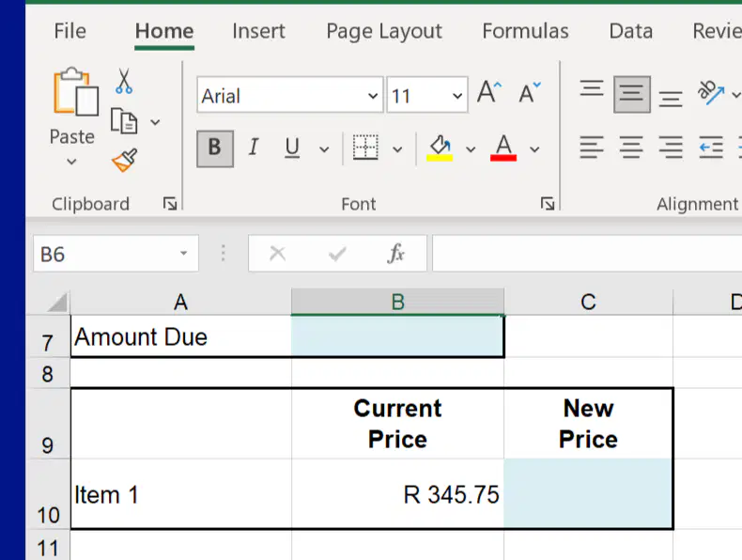Confirm formula entry with checkmark
Screen dimensions: 742x560
[x=337, y=255]
